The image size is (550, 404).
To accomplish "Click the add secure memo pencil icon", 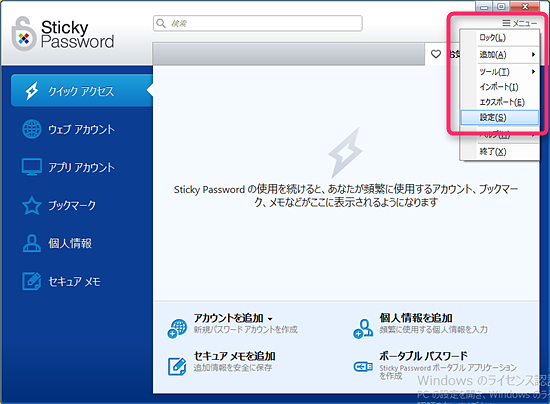I will click(177, 366).
